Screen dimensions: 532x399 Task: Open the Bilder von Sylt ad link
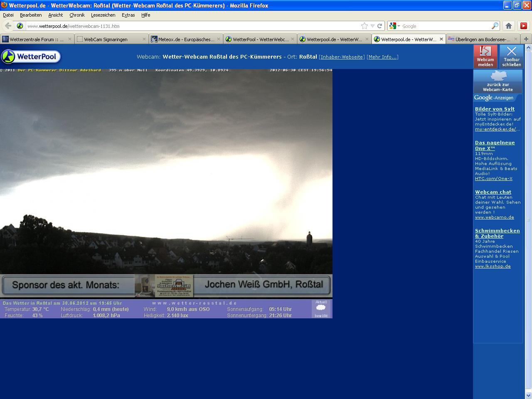(x=495, y=109)
